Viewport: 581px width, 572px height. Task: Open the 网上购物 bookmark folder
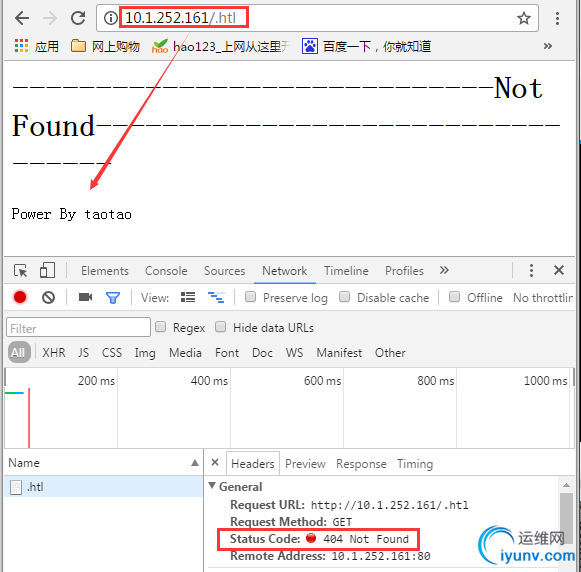click(x=105, y=46)
